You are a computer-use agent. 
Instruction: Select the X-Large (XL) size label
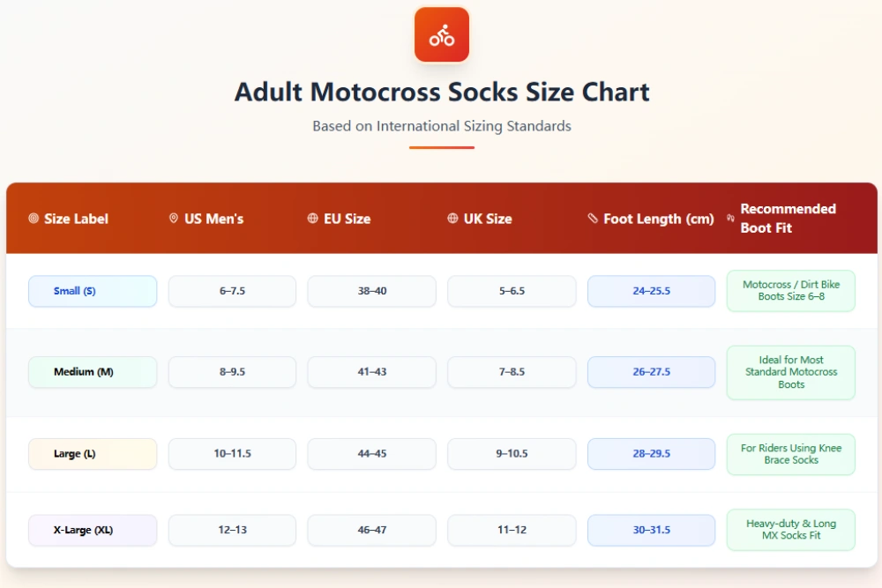[93, 530]
